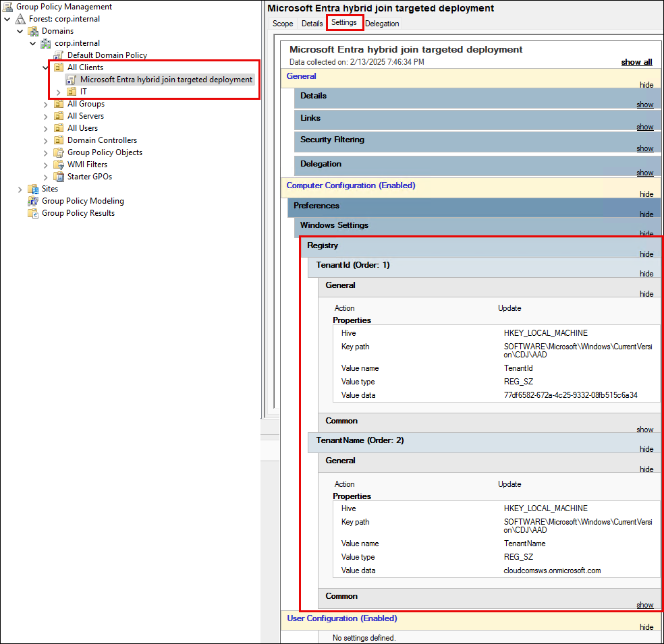
Task: Show the Details section
Action: tap(645, 105)
